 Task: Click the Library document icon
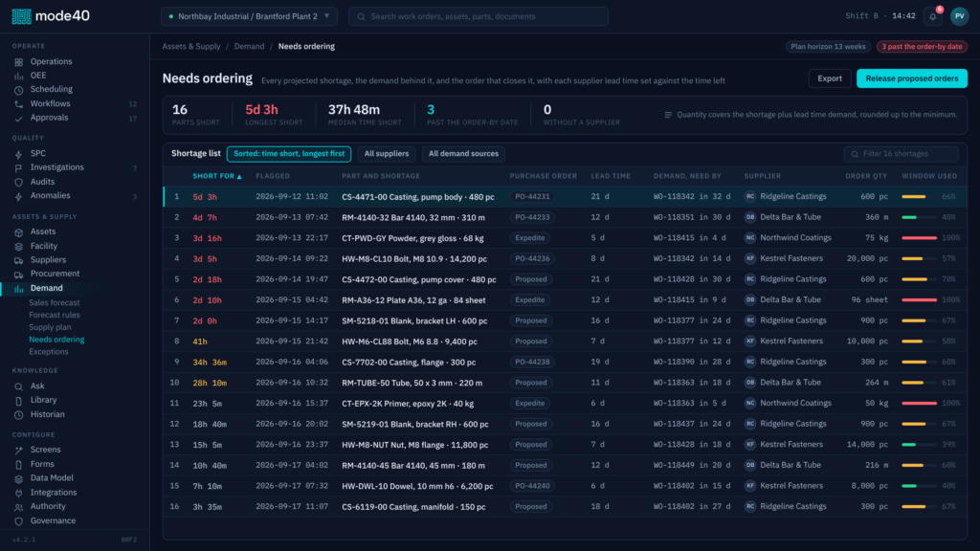pyautogui.click(x=19, y=401)
